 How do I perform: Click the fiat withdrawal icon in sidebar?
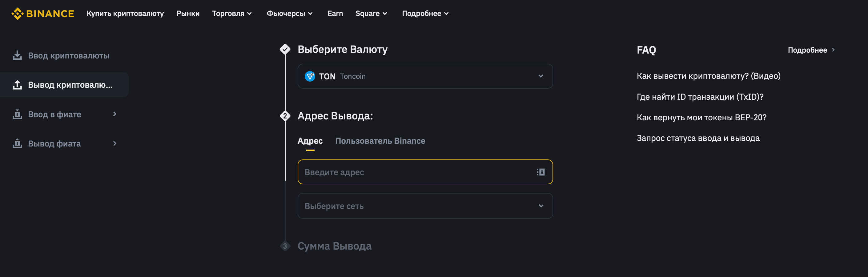(x=17, y=143)
